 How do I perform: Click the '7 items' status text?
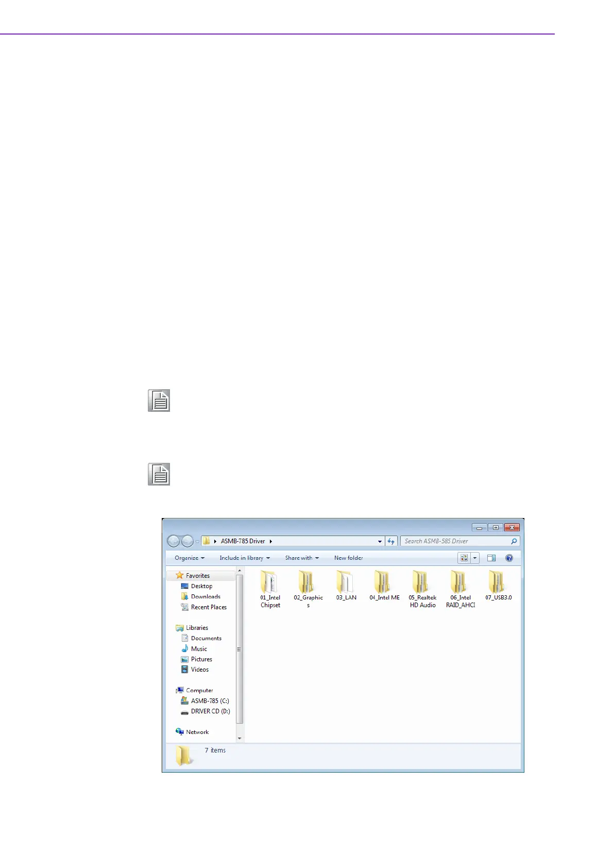tap(215, 750)
